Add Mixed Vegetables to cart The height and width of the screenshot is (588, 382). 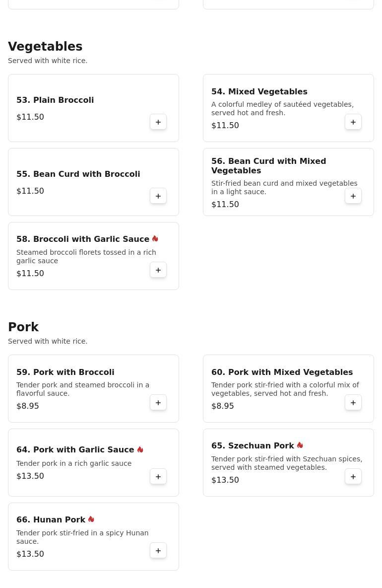[x=353, y=122]
